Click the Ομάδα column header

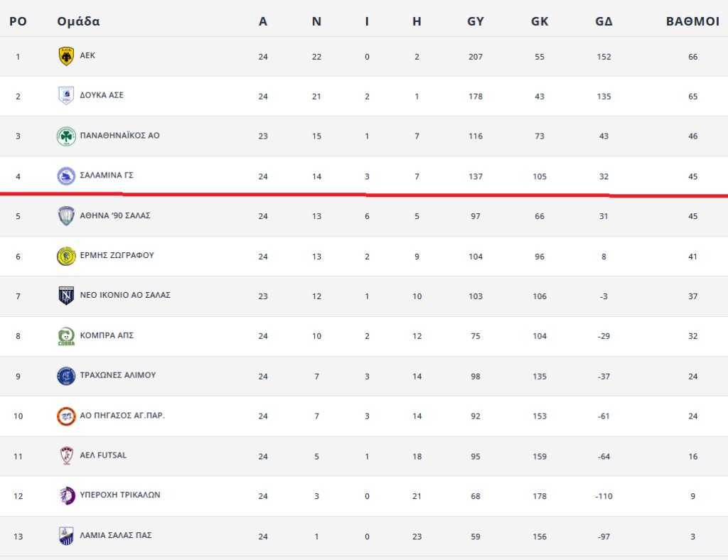(x=78, y=21)
